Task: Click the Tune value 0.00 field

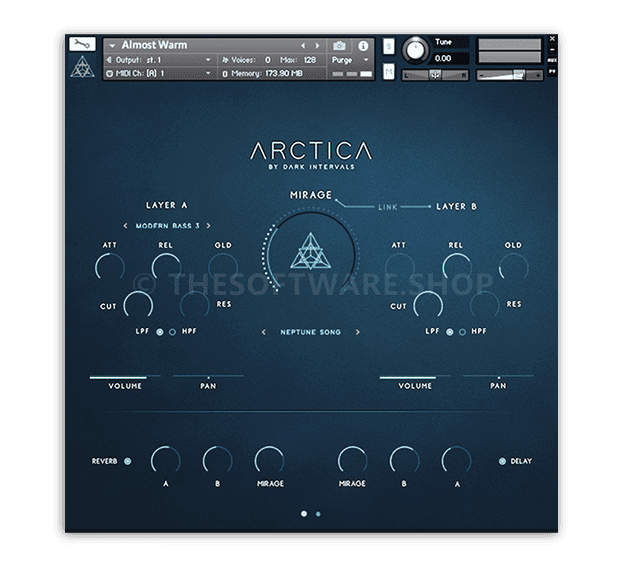Action: click(x=450, y=58)
